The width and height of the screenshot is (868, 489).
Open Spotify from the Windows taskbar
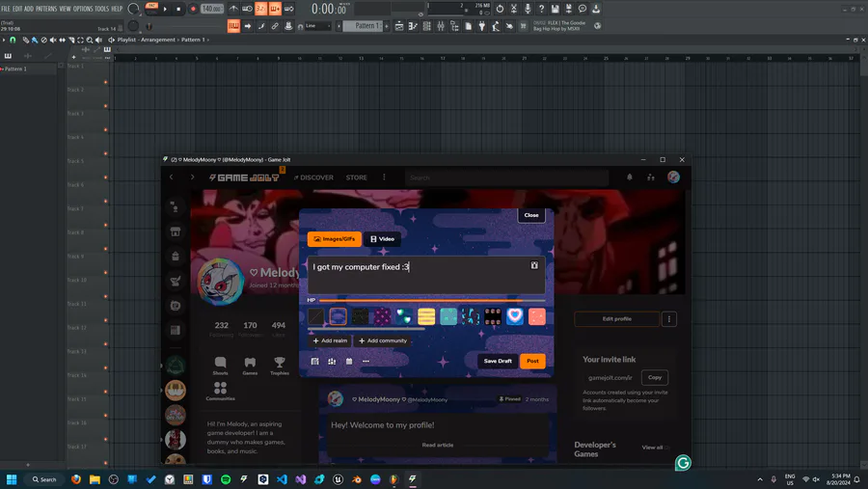(x=226, y=479)
